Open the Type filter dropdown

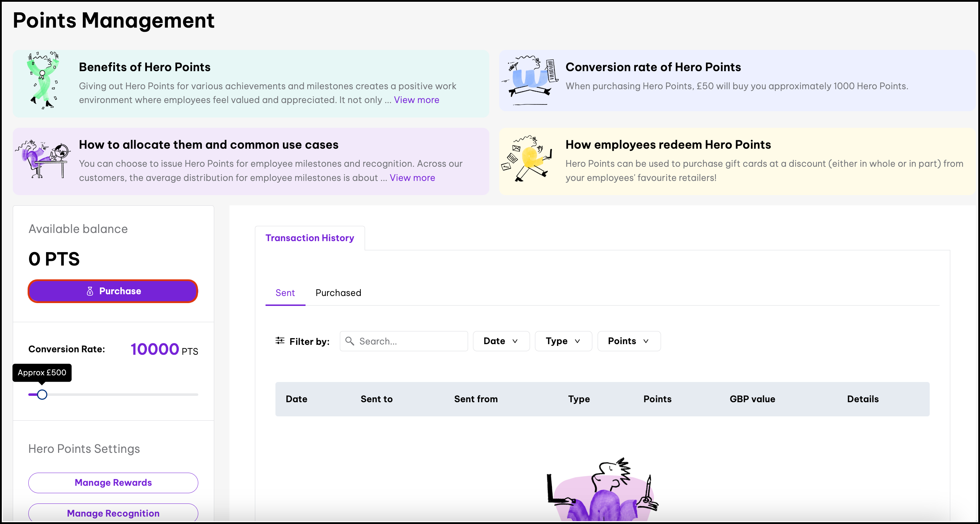click(x=563, y=341)
